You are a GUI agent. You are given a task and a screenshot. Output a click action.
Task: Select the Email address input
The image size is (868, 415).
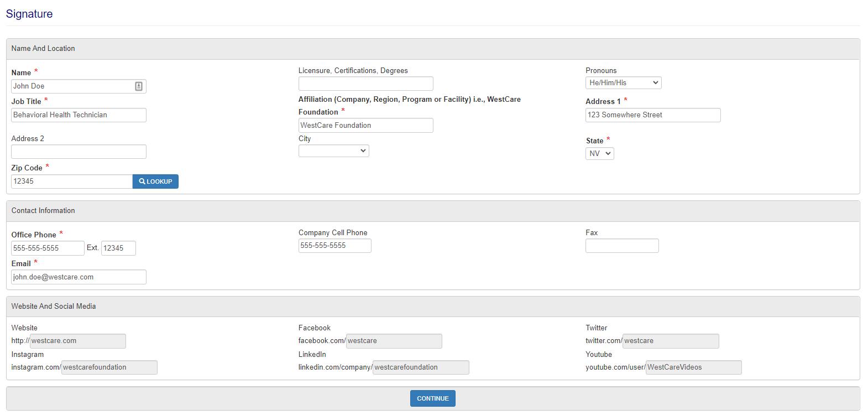[79, 277]
